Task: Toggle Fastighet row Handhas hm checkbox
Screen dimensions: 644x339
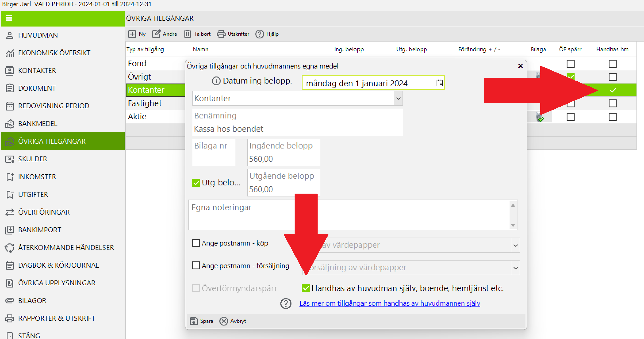Action: (x=612, y=103)
